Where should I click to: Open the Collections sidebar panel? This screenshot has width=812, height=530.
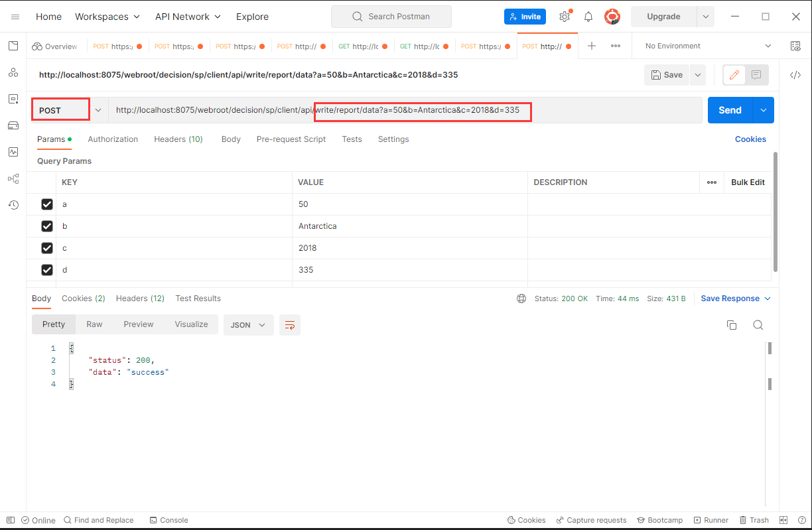coord(13,45)
